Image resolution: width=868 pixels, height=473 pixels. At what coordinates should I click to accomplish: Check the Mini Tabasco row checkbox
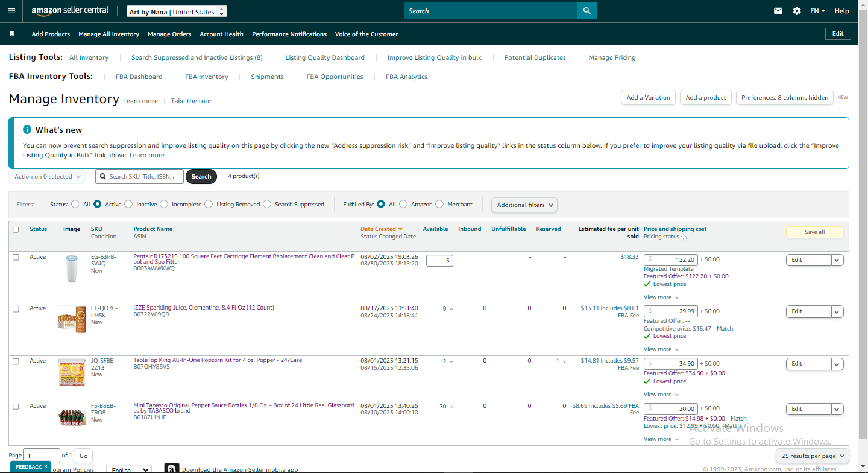click(x=16, y=407)
